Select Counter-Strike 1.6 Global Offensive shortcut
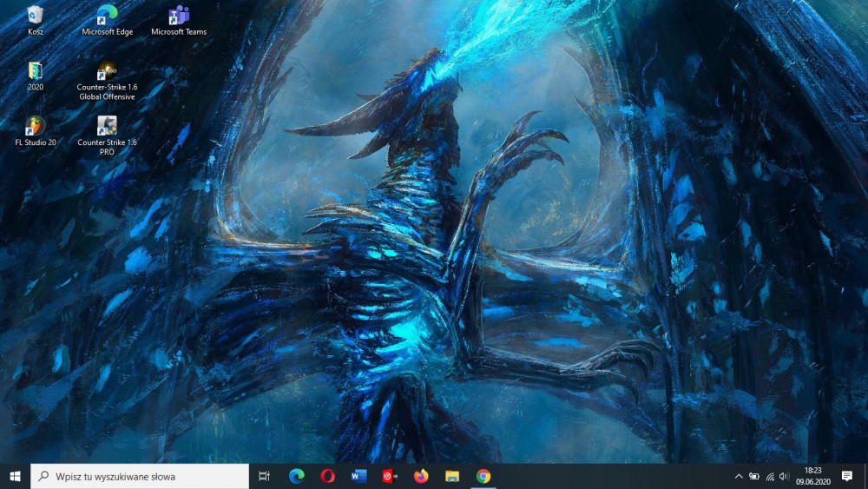This screenshot has height=489, width=868. pos(107,81)
